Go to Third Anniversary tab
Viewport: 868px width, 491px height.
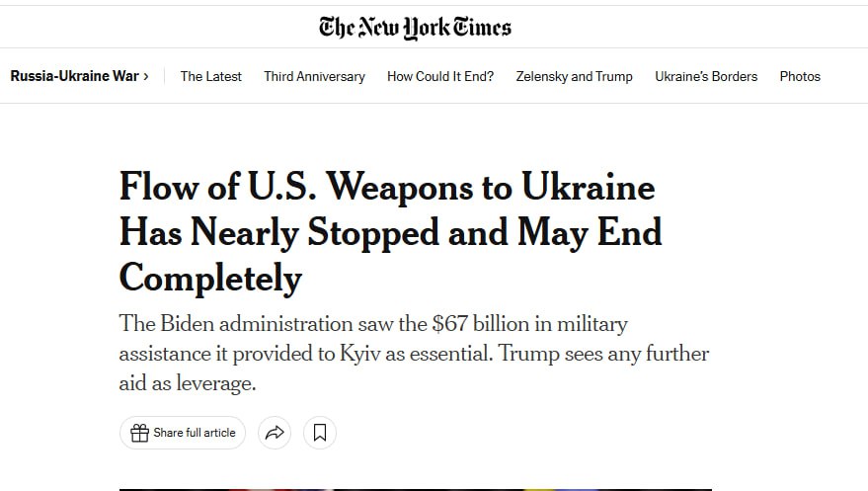(x=314, y=76)
